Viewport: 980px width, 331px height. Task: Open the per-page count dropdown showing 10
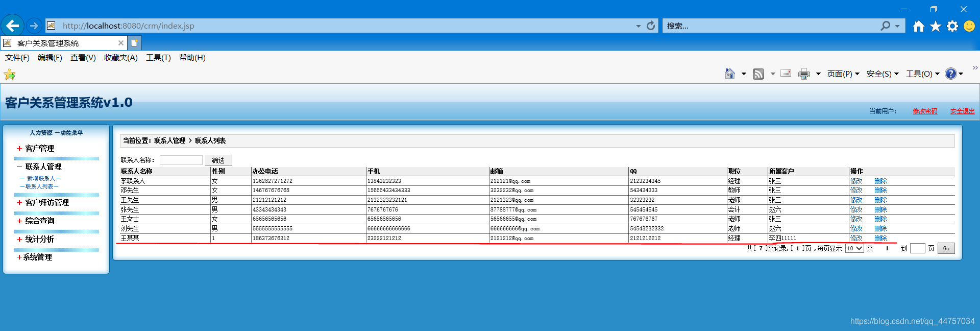coord(854,248)
